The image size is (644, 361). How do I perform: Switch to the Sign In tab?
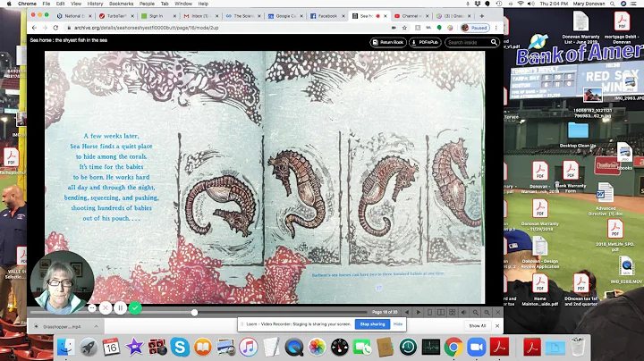(157, 16)
